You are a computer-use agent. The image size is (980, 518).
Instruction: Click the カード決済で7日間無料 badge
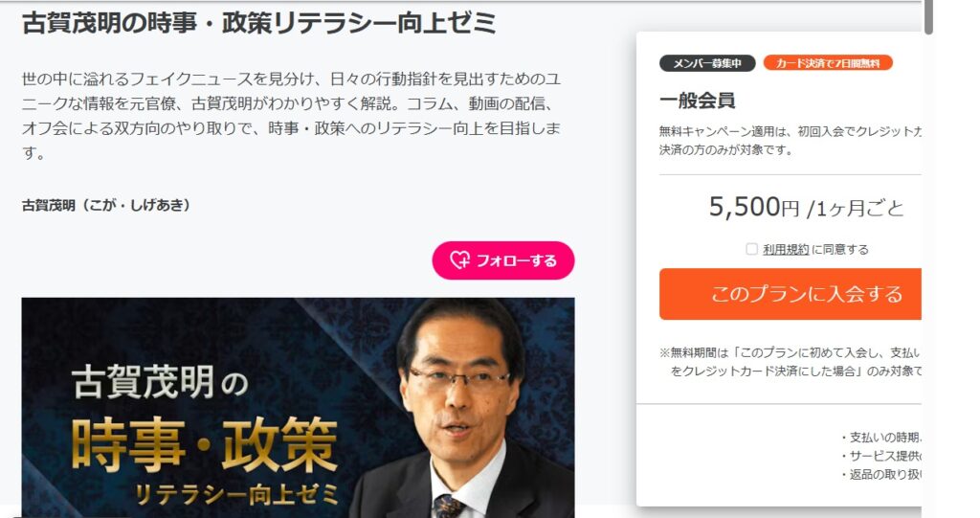[x=828, y=63]
